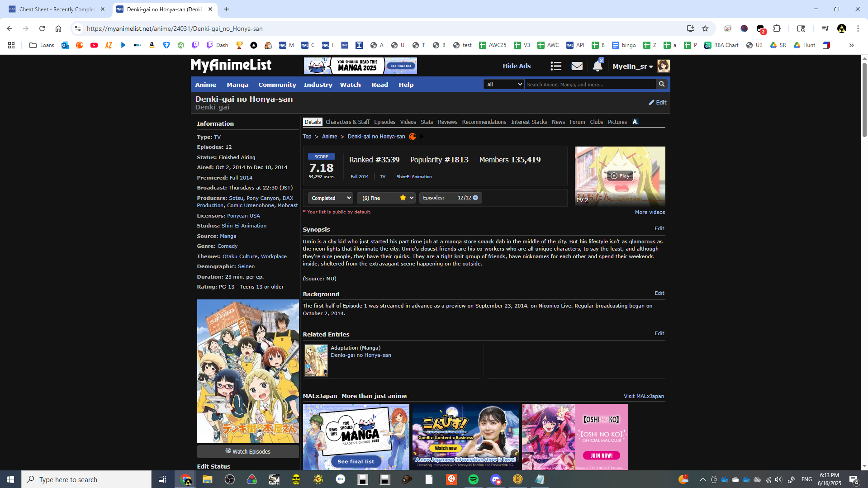
Task: Open the messages envelope icon
Action: click(x=577, y=66)
